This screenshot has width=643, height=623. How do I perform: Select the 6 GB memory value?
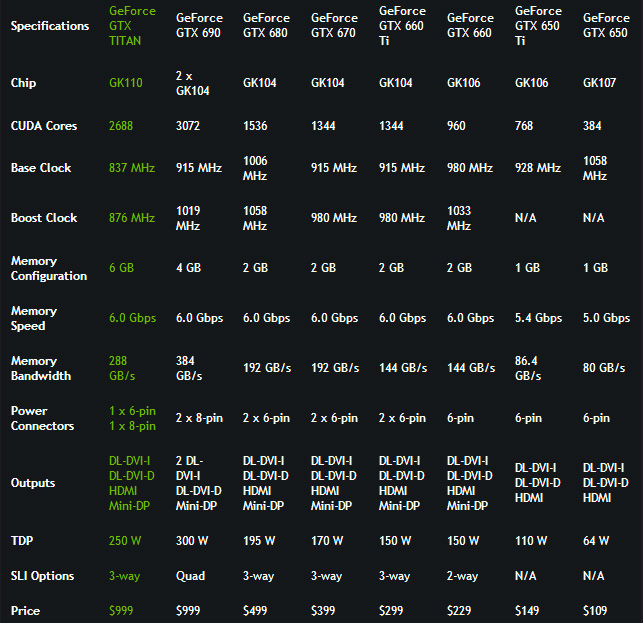click(121, 268)
